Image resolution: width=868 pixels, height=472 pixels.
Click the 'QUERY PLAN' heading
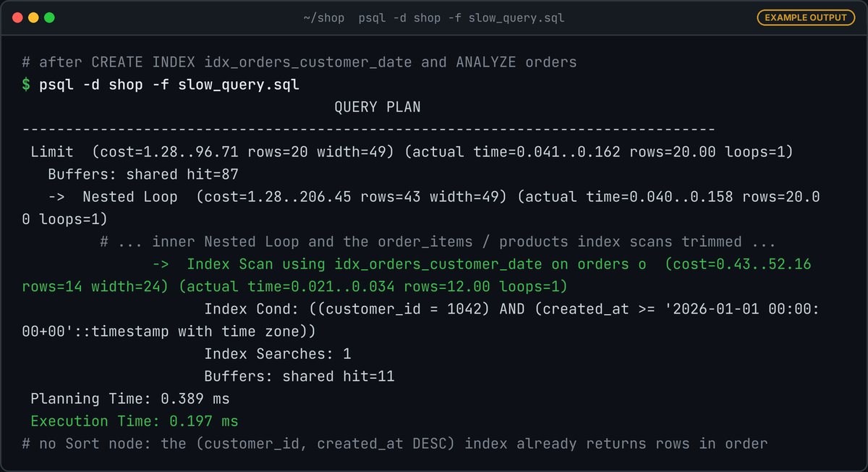coord(378,107)
